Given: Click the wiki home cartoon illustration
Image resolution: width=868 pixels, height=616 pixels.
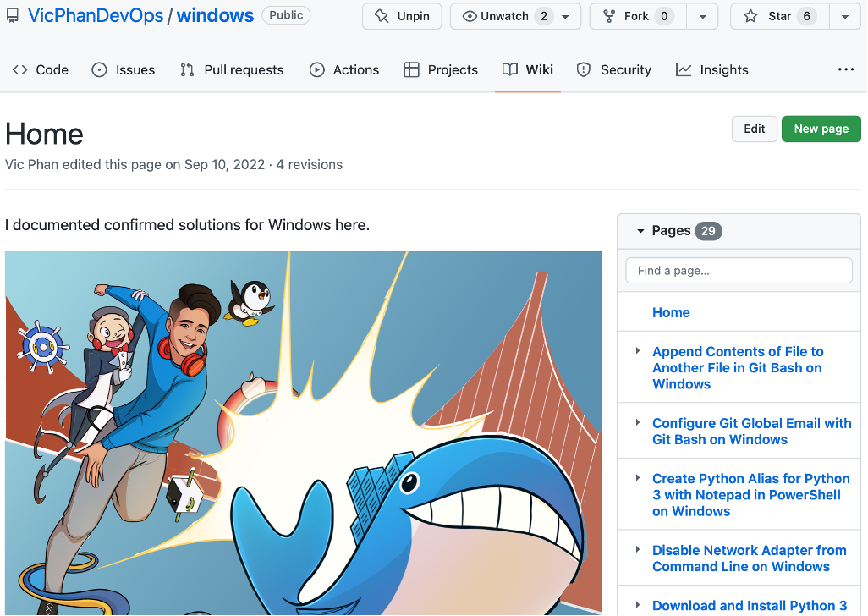Looking at the screenshot, I should click(x=303, y=433).
